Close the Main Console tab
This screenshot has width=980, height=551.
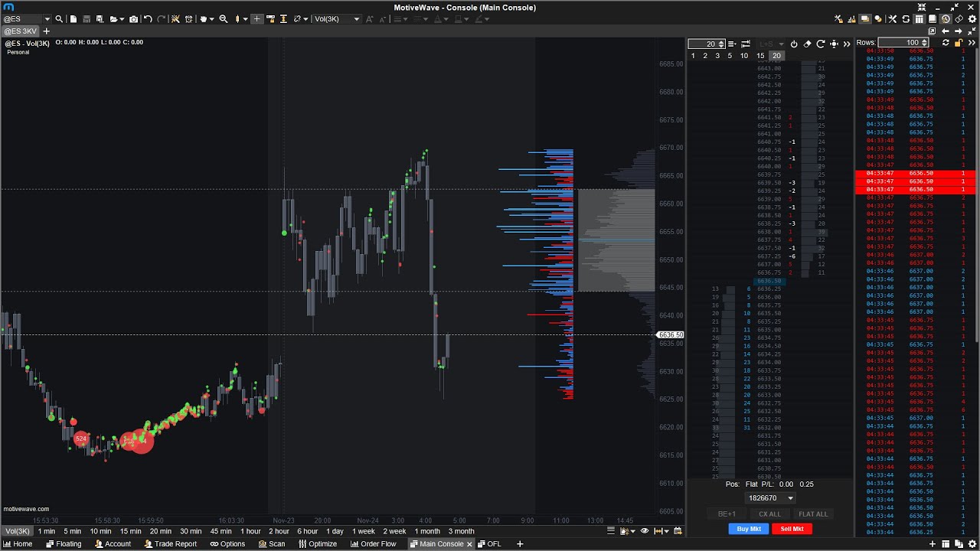[469, 544]
